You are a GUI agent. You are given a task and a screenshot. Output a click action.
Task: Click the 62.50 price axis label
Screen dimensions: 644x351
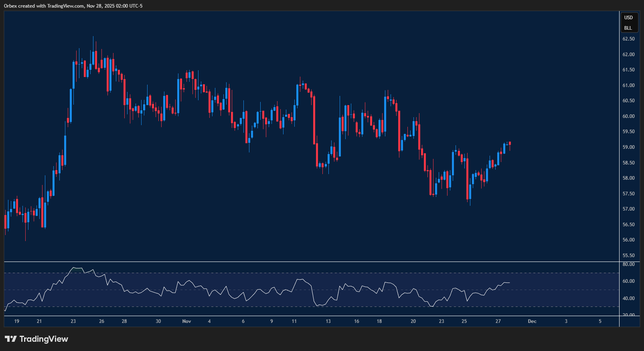point(628,39)
